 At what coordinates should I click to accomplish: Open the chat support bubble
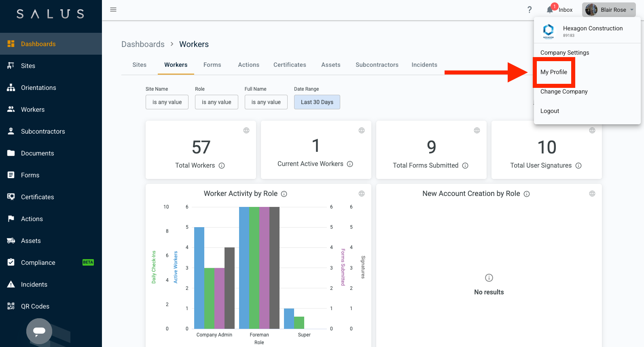pyautogui.click(x=39, y=331)
